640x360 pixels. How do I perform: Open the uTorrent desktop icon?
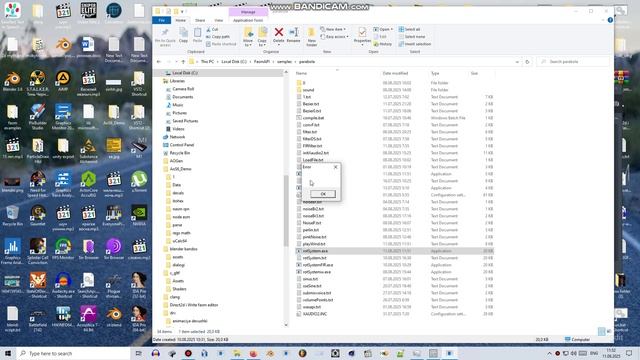click(139, 182)
